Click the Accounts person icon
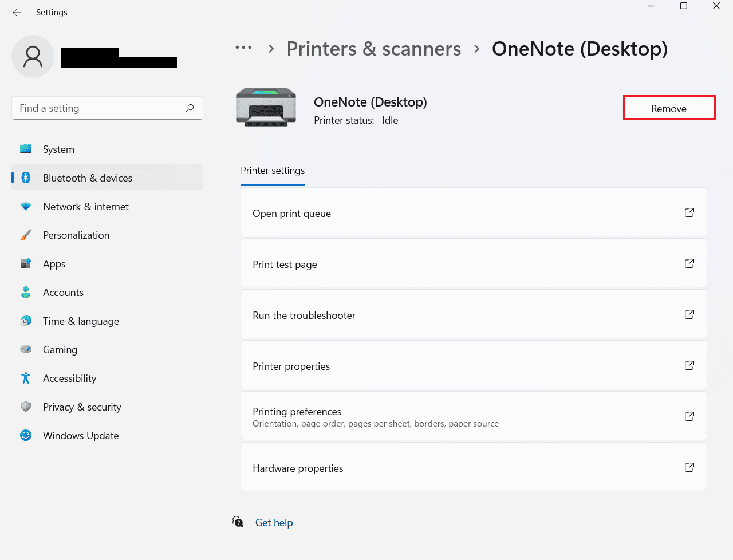The image size is (733, 560). tap(26, 293)
